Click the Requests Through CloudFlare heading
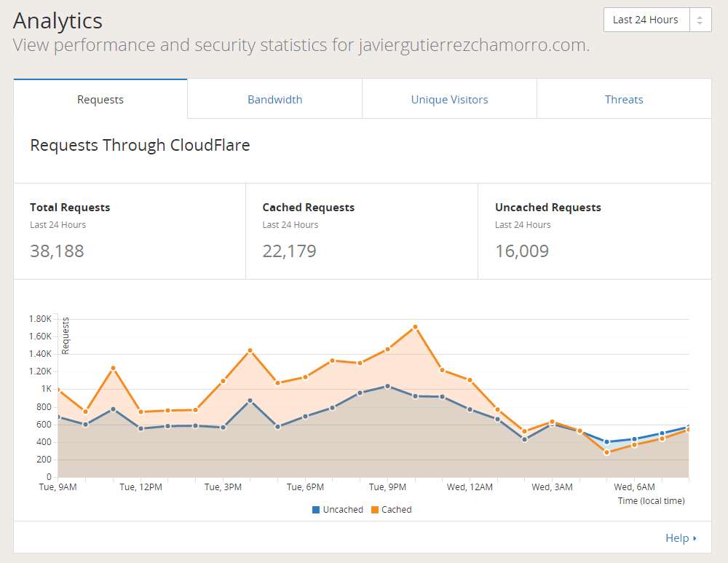The height and width of the screenshot is (563, 728). point(140,146)
